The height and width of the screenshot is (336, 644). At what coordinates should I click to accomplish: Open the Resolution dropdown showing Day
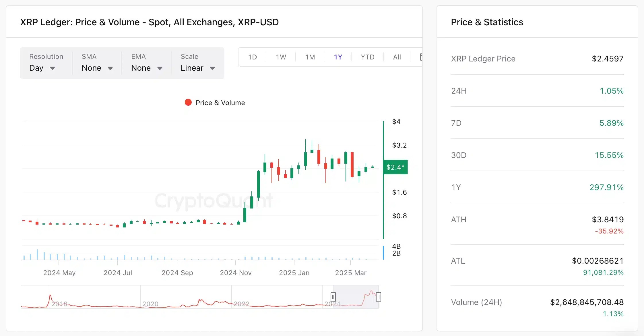tap(43, 68)
